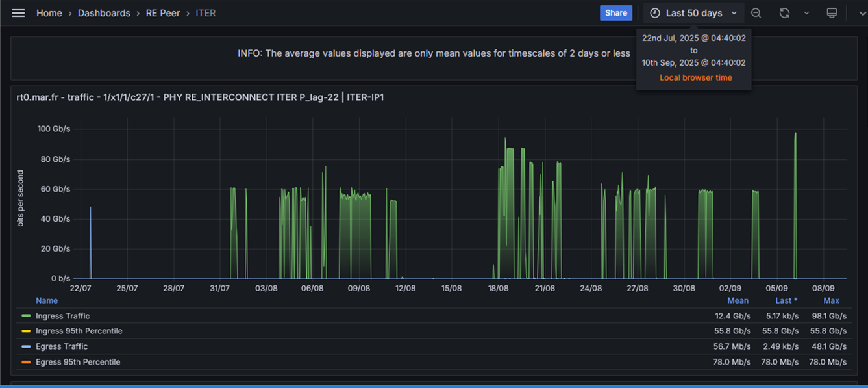Toggle Ingress Traffic series in legend
Viewport: 868px width, 388px height.
tap(62, 316)
